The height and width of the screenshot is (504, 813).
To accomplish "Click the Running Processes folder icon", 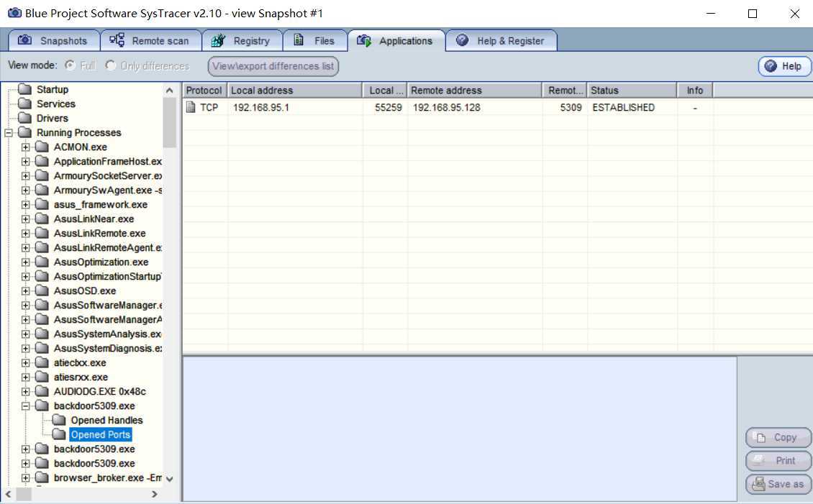I will [x=24, y=132].
